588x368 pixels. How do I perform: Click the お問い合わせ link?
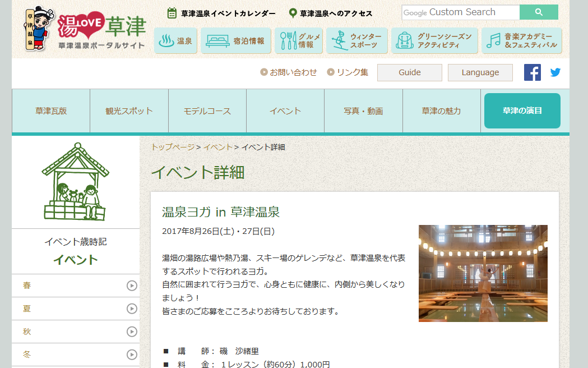click(293, 72)
